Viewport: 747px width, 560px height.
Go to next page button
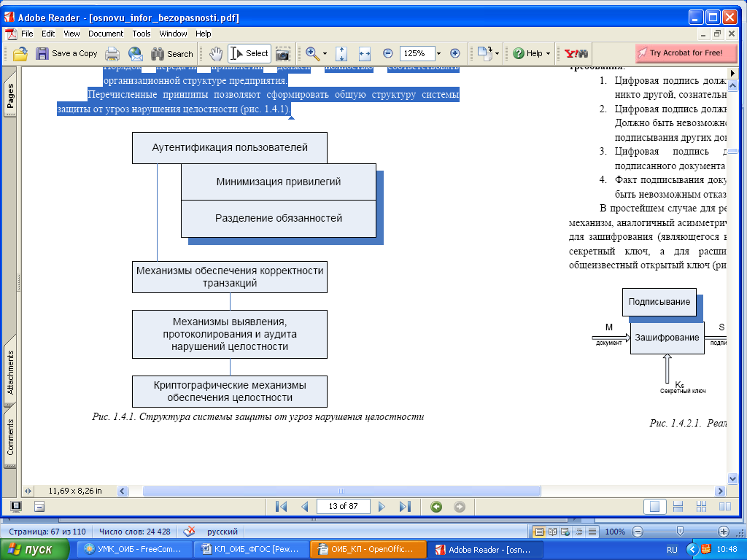click(382, 507)
